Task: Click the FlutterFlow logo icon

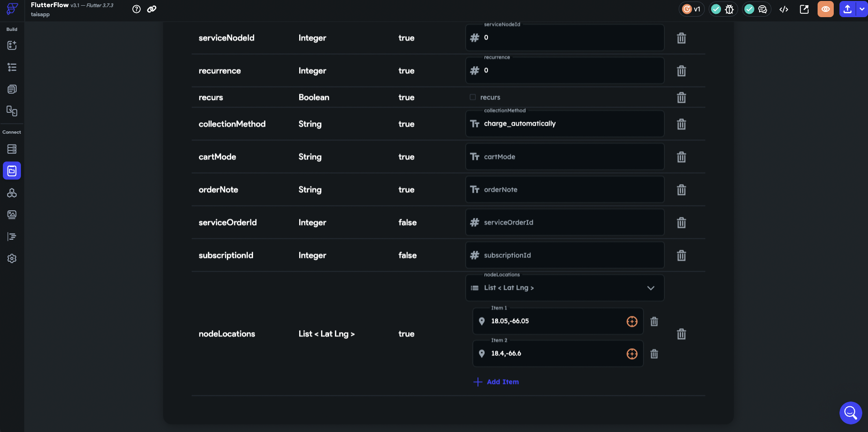Action: click(x=12, y=9)
